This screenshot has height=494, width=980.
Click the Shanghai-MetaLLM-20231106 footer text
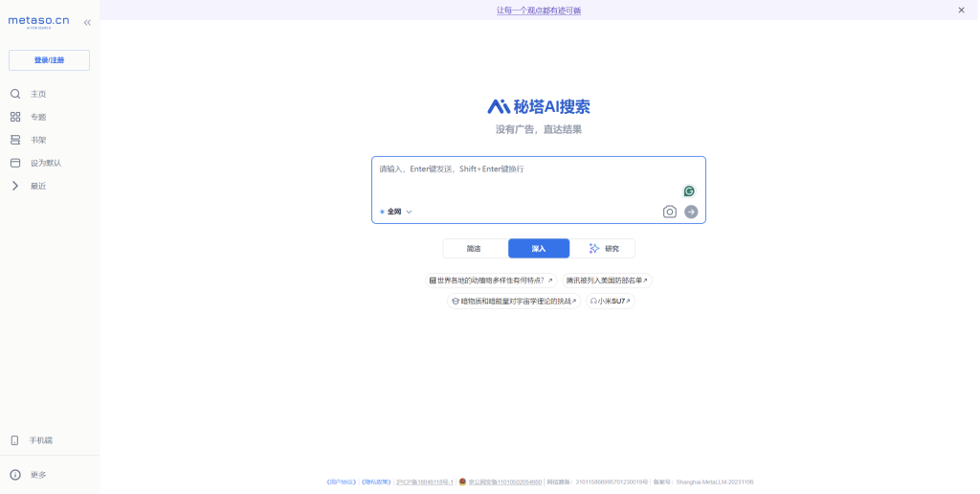point(715,483)
